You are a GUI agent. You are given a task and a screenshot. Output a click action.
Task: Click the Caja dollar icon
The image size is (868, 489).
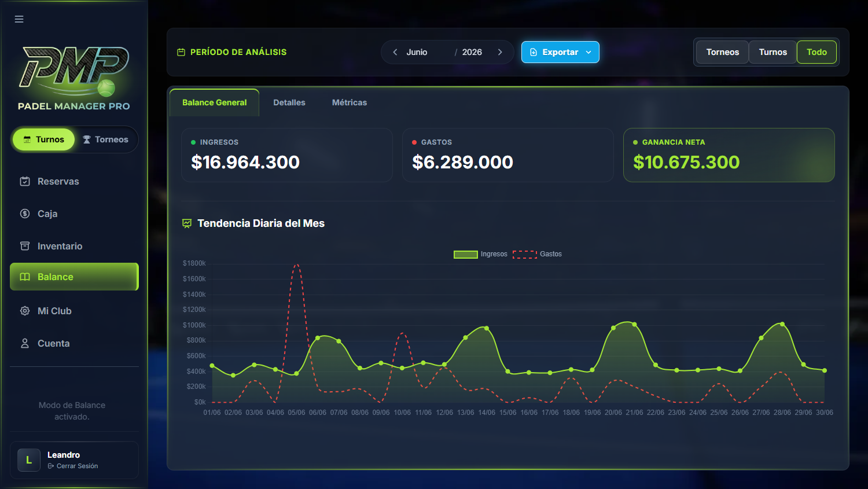coord(25,214)
